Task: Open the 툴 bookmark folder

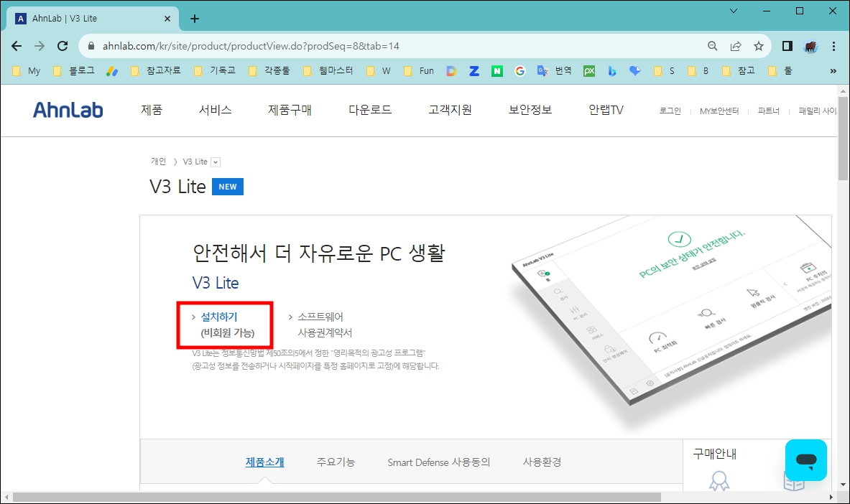Action: click(x=780, y=71)
